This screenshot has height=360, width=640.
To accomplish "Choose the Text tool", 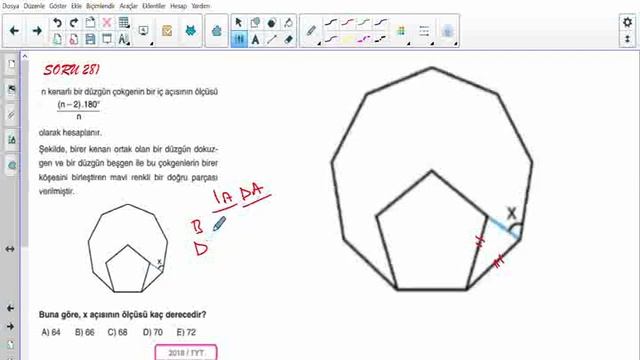I will click(256, 40).
